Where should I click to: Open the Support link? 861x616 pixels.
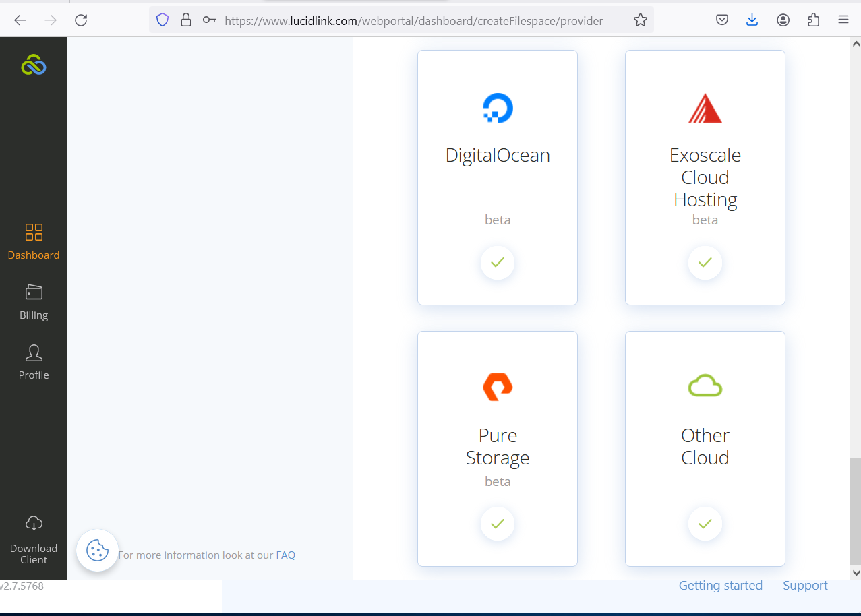pos(805,586)
